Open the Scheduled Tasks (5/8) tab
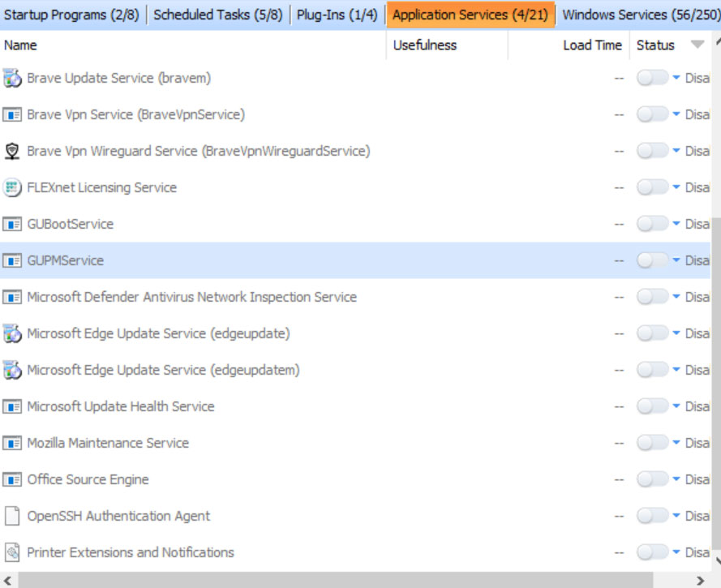The image size is (721, 588). click(x=218, y=15)
